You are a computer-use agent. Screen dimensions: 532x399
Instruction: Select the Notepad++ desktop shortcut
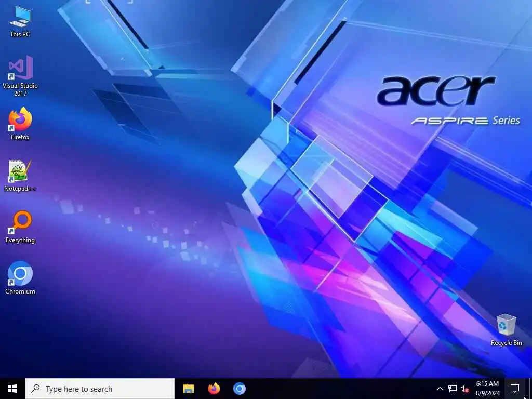(x=20, y=176)
